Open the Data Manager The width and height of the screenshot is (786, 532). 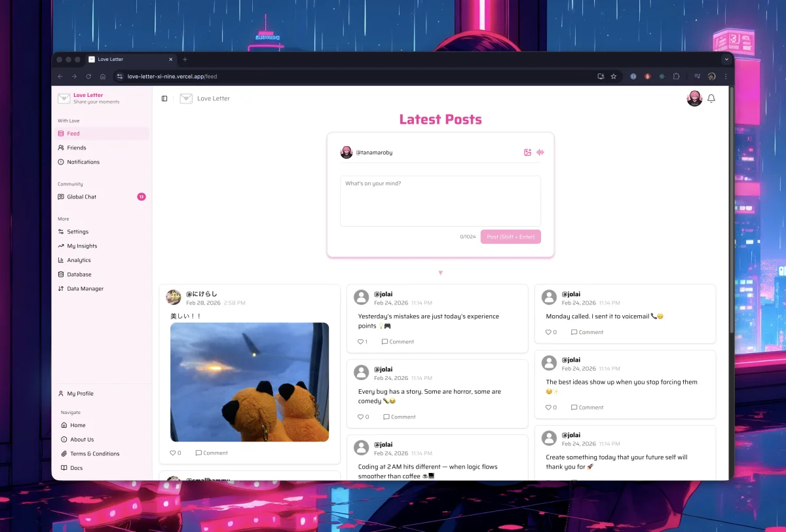point(81,288)
